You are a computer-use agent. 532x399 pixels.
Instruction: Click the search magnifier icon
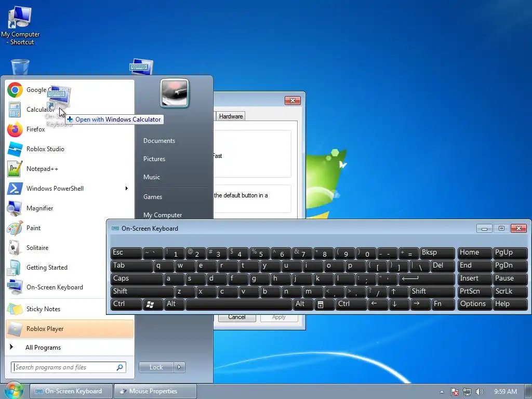coord(120,367)
